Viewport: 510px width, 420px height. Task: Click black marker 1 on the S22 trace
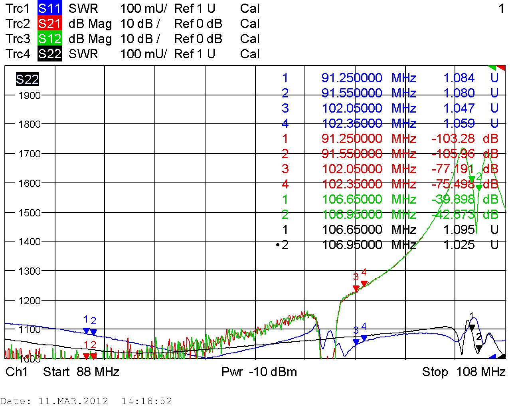[472, 327]
